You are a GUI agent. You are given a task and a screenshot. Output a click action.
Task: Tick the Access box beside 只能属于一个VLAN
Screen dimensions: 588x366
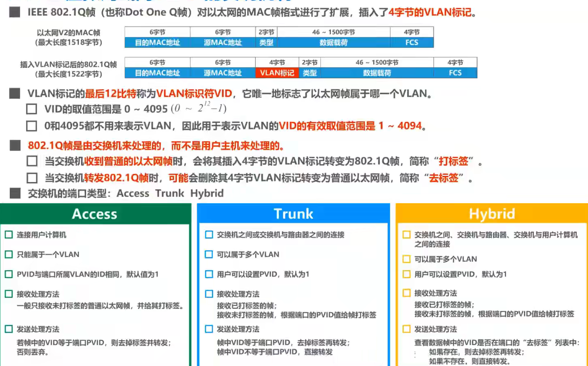point(9,254)
